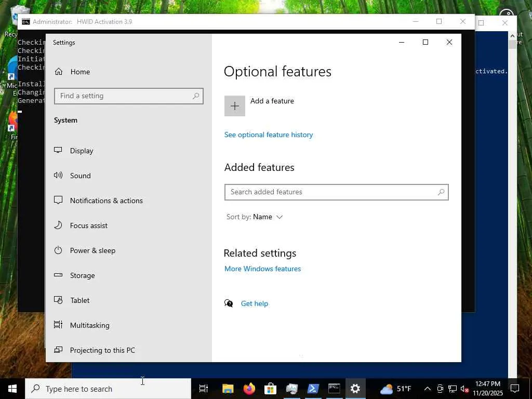Expand the Sort by Name dropdown

click(x=255, y=217)
